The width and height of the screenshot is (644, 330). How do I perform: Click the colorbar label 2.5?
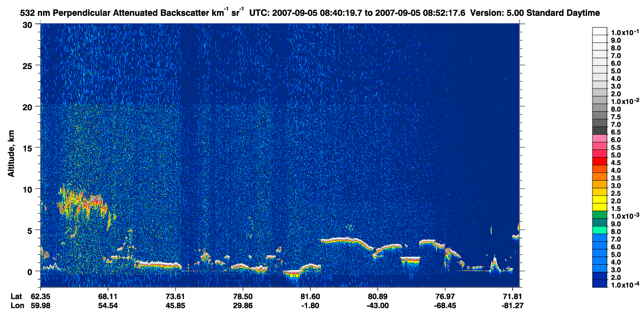(x=616, y=193)
